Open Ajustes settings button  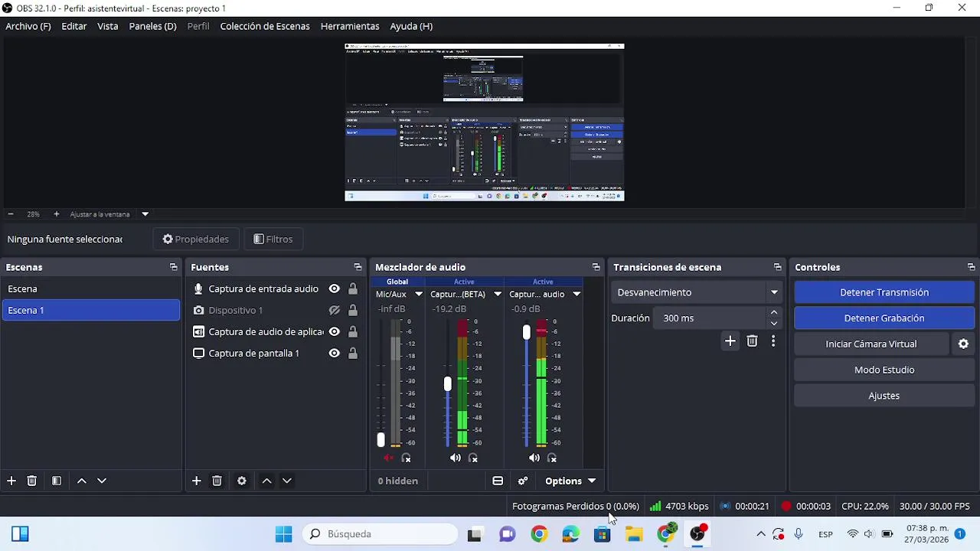[884, 396]
